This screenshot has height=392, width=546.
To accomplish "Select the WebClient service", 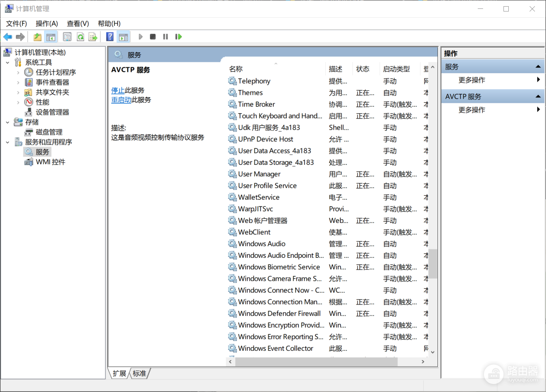I will point(327,232).
